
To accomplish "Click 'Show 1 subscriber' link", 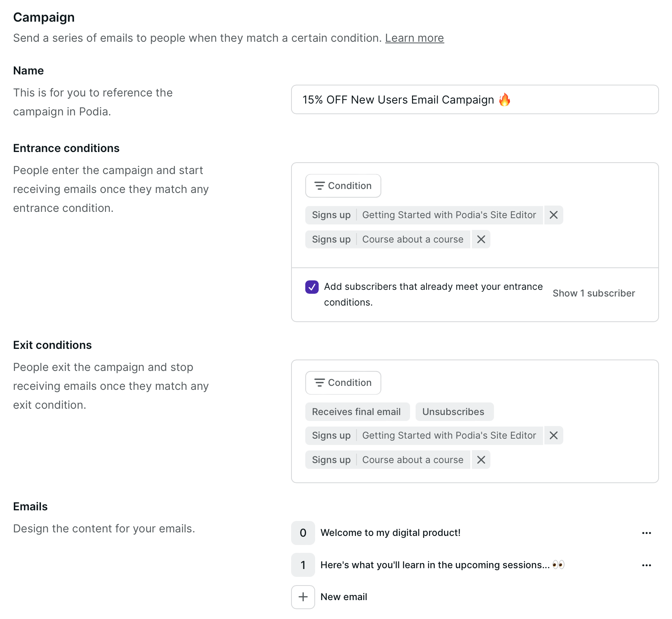I will (594, 293).
